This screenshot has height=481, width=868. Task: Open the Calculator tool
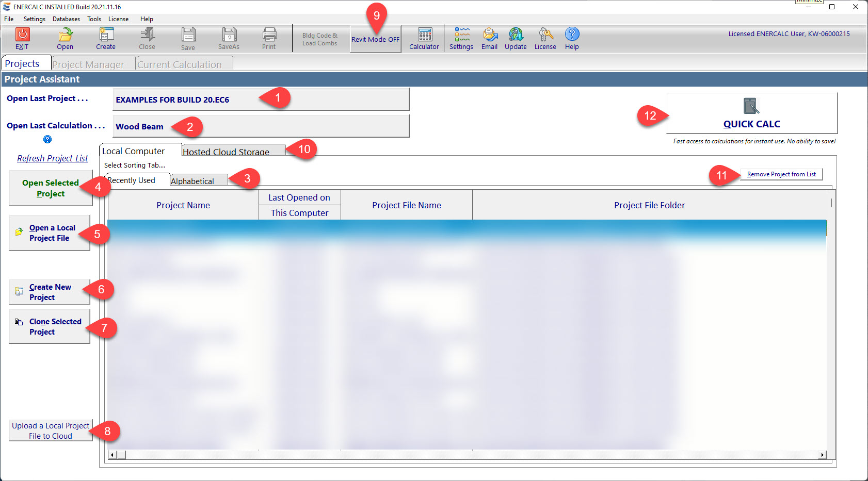pos(424,35)
